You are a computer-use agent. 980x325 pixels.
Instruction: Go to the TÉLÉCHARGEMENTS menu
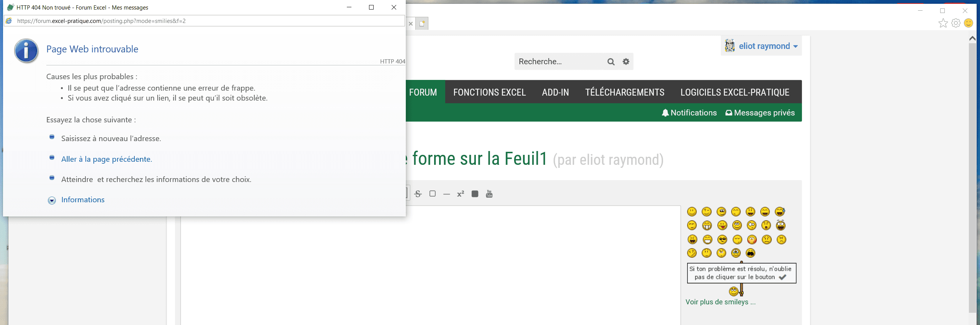click(x=625, y=92)
